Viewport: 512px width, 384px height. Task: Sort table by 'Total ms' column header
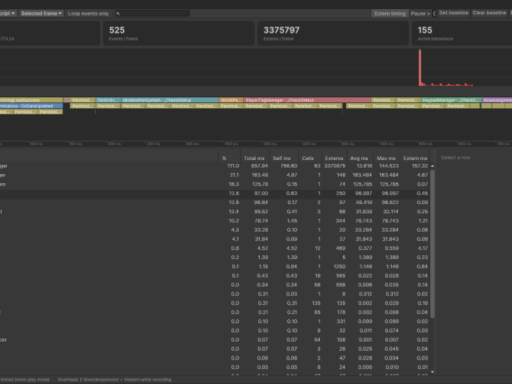tap(254, 158)
